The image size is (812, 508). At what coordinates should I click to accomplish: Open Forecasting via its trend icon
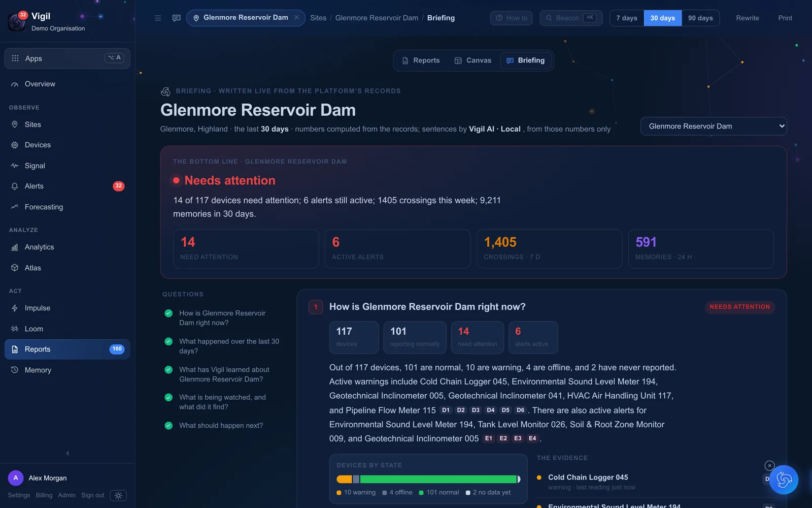point(15,207)
